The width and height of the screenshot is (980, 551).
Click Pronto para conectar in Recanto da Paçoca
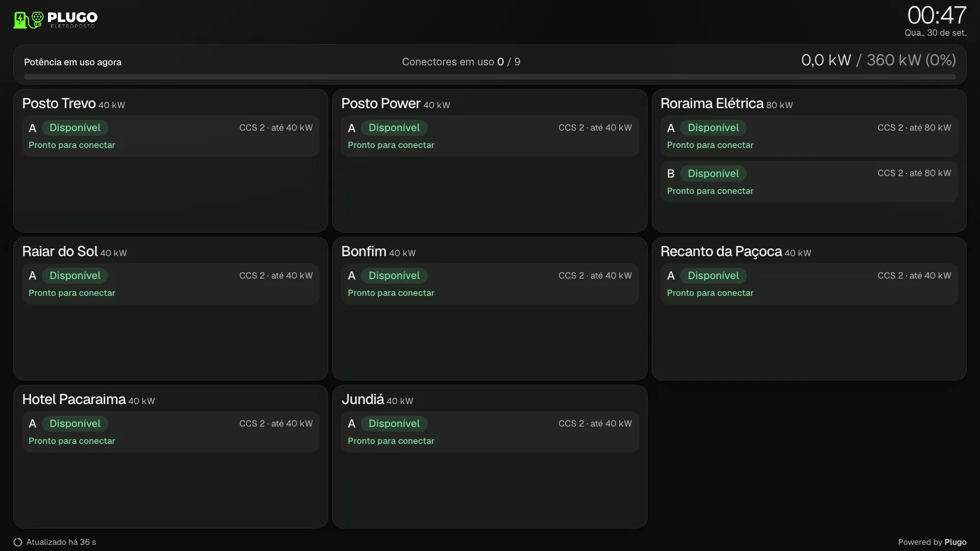710,293
